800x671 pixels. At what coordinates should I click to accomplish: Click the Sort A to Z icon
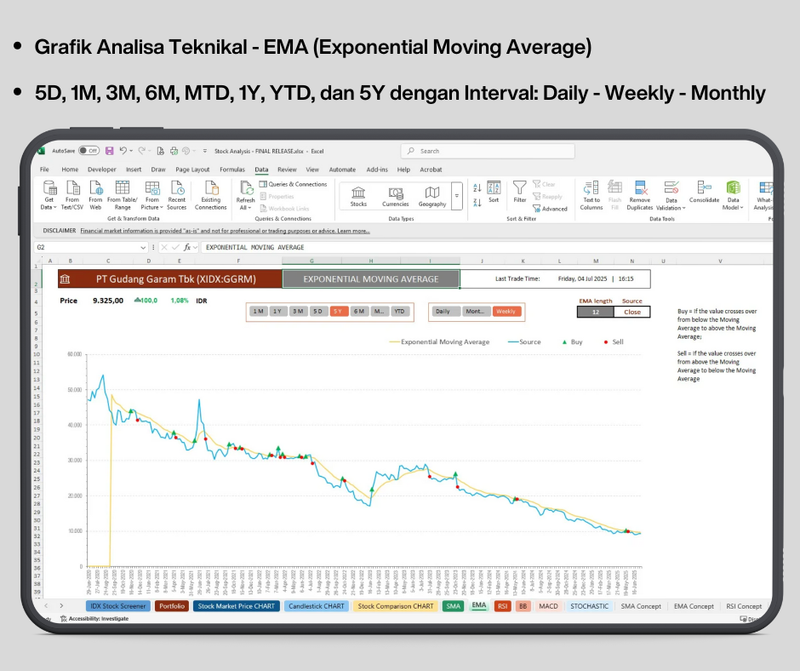[477, 188]
